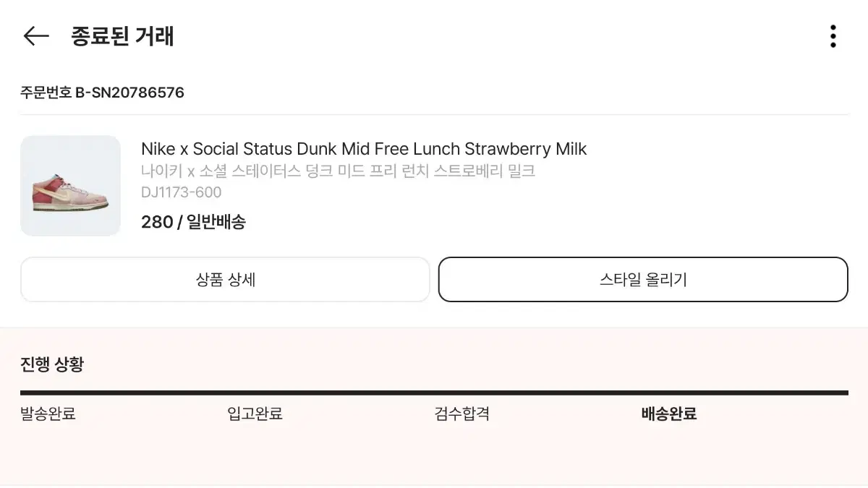Select the 입고완료 progress step
The height and width of the screenshot is (488, 868).
[x=255, y=414]
